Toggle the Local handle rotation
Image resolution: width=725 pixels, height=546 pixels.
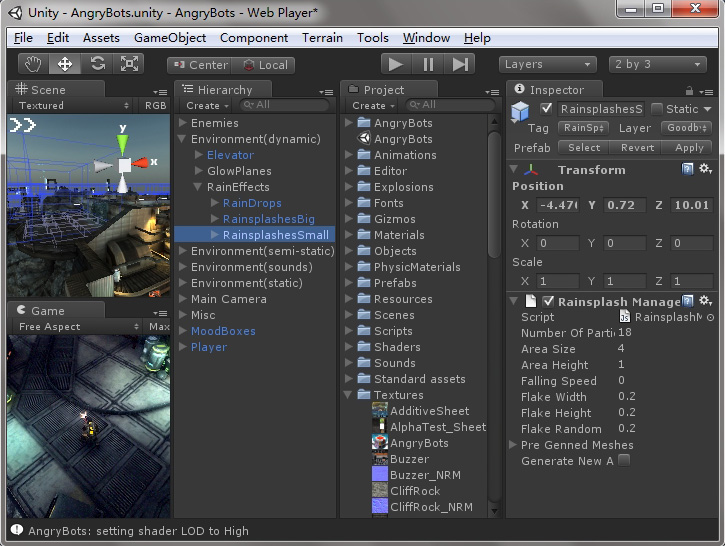(x=263, y=65)
